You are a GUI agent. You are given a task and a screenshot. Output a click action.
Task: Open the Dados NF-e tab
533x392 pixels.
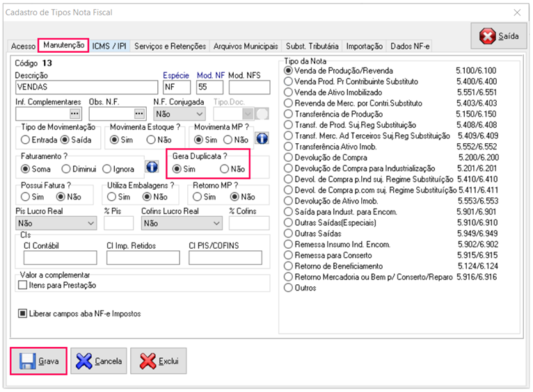(x=410, y=46)
